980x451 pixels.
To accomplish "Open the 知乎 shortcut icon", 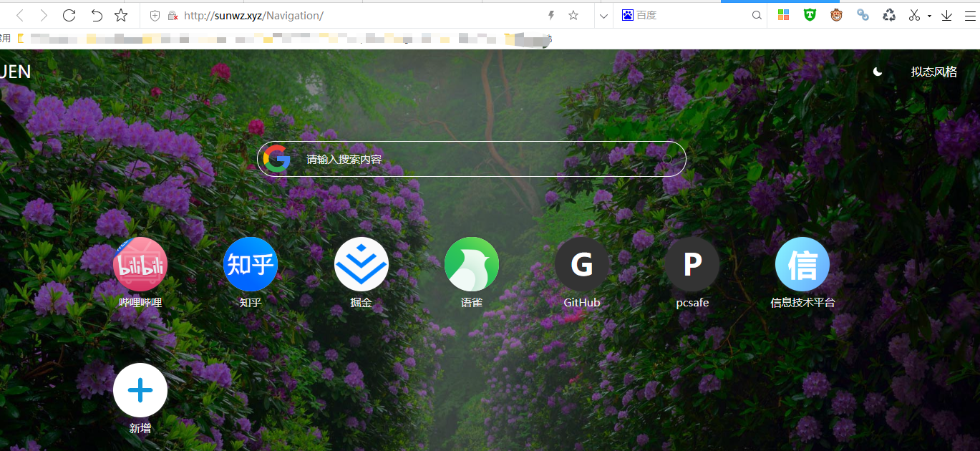I will (251, 264).
